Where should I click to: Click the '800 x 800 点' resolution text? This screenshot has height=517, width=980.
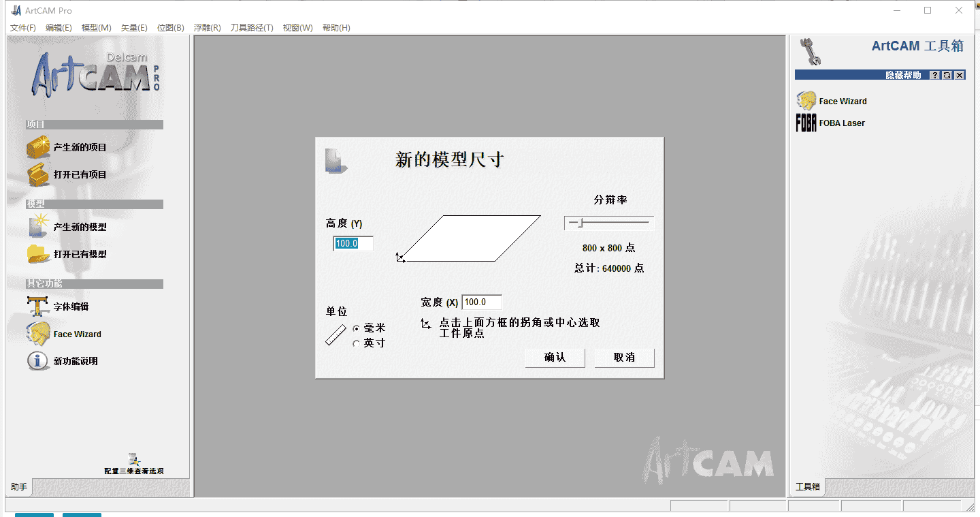coord(609,248)
